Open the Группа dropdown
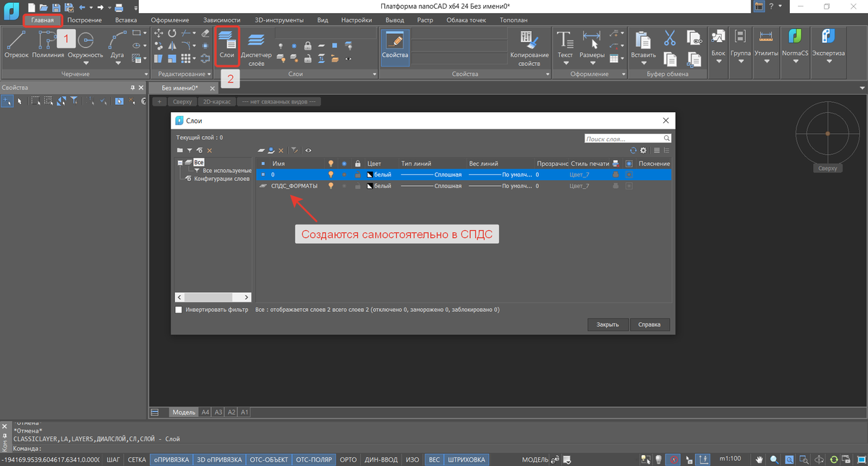Image resolution: width=868 pixels, height=466 pixels. click(740, 62)
